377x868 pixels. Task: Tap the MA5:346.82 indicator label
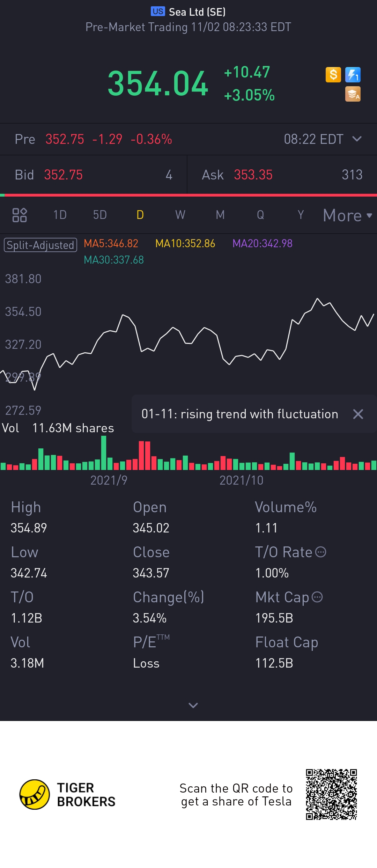(x=111, y=243)
